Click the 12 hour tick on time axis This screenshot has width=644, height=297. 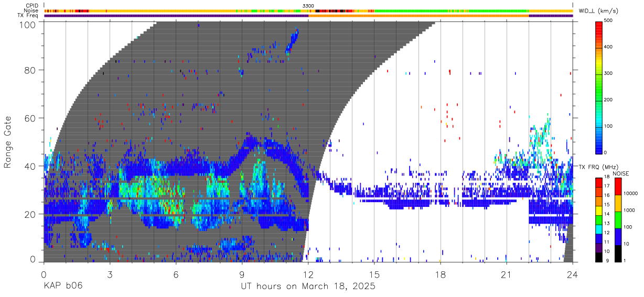308,274
